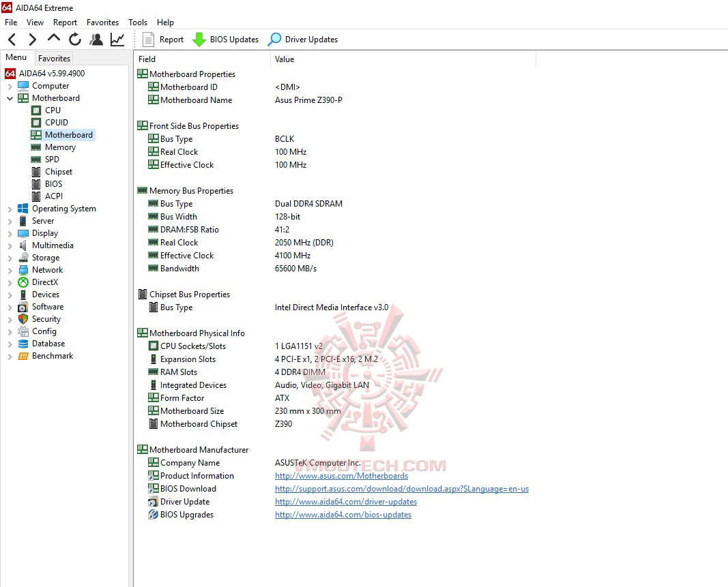Open the user manage icon in toolbar
Image resolution: width=728 pixels, height=587 pixels.
click(96, 40)
